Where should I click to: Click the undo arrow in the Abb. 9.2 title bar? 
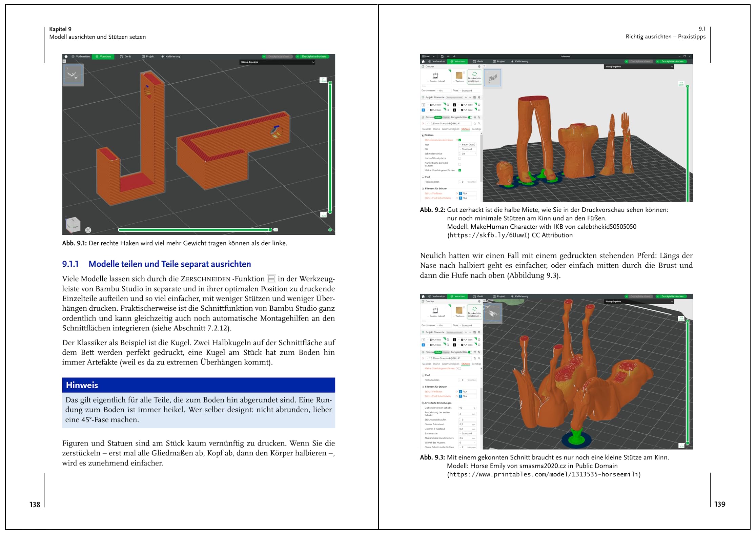point(448,56)
